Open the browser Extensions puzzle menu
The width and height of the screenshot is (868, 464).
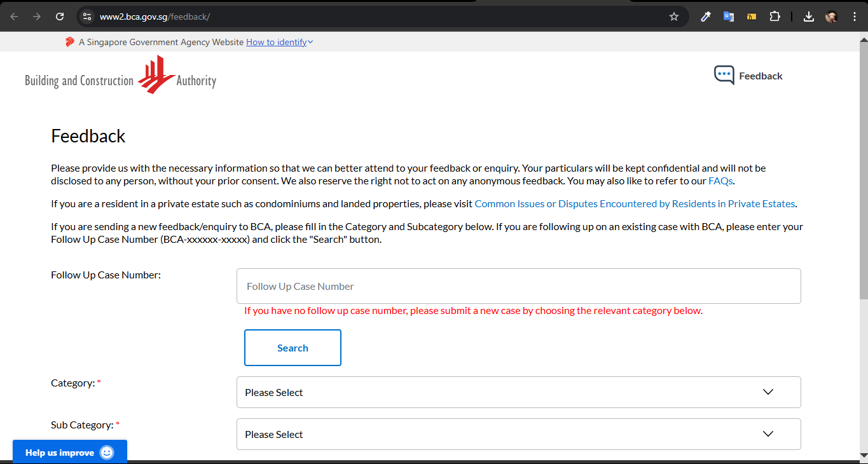[775, 17]
